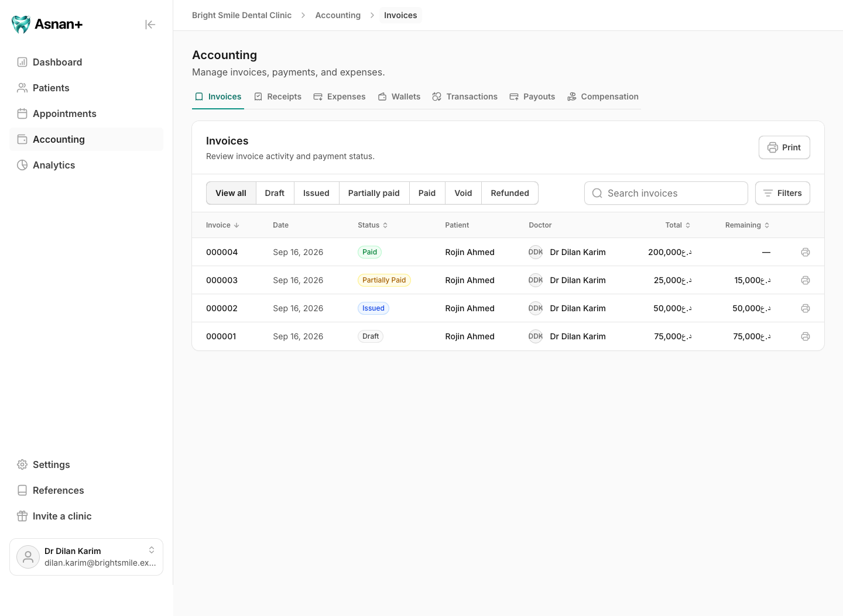Filter invoices by Draft
843x616 pixels.
275,193
